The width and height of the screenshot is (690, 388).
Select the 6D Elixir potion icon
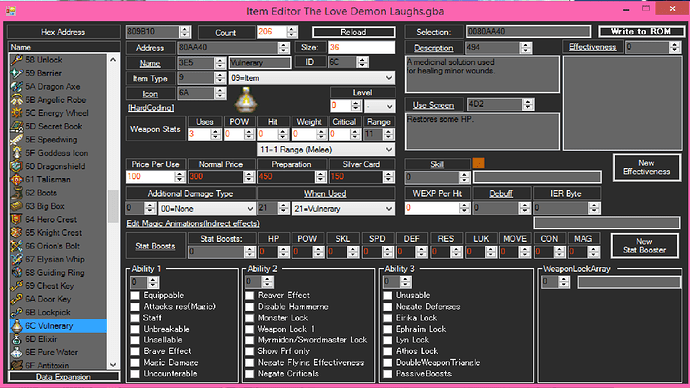click(17, 339)
